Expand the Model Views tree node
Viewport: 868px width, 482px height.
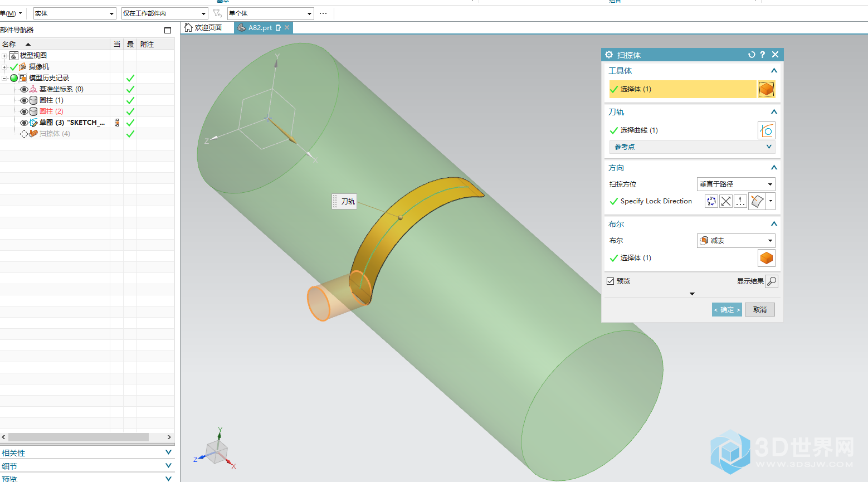point(4,56)
